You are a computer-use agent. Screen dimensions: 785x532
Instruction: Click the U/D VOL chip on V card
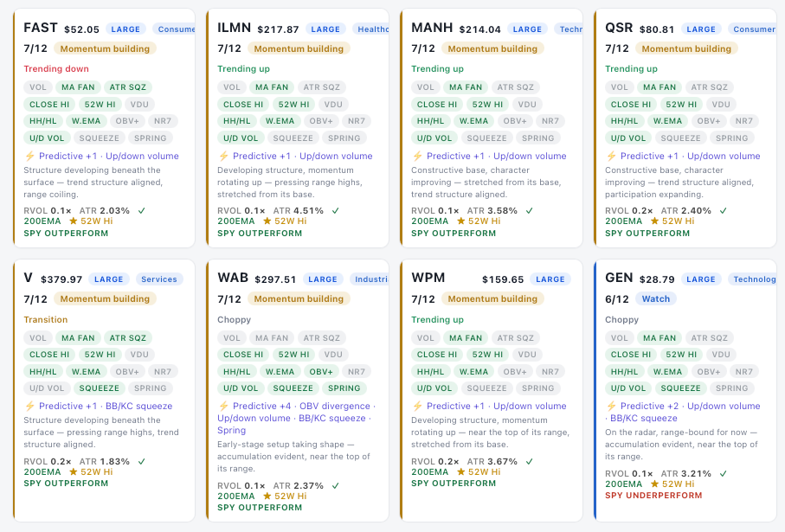pos(47,388)
